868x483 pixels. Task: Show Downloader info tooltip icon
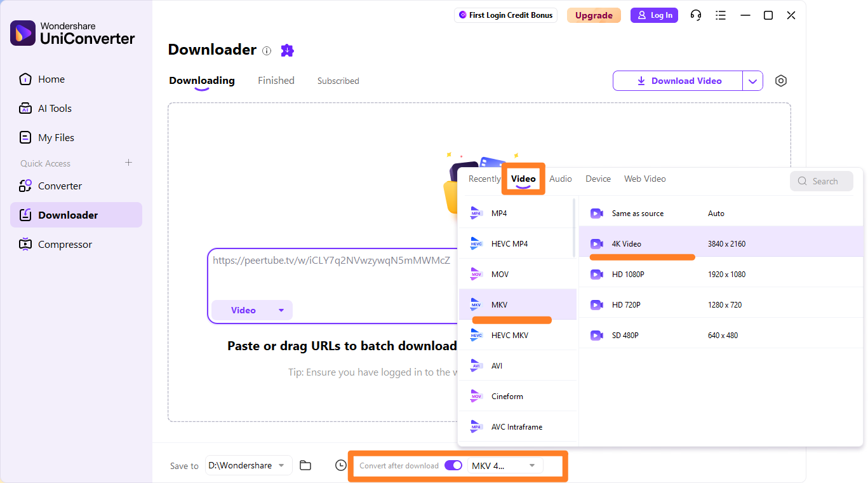[x=267, y=51]
